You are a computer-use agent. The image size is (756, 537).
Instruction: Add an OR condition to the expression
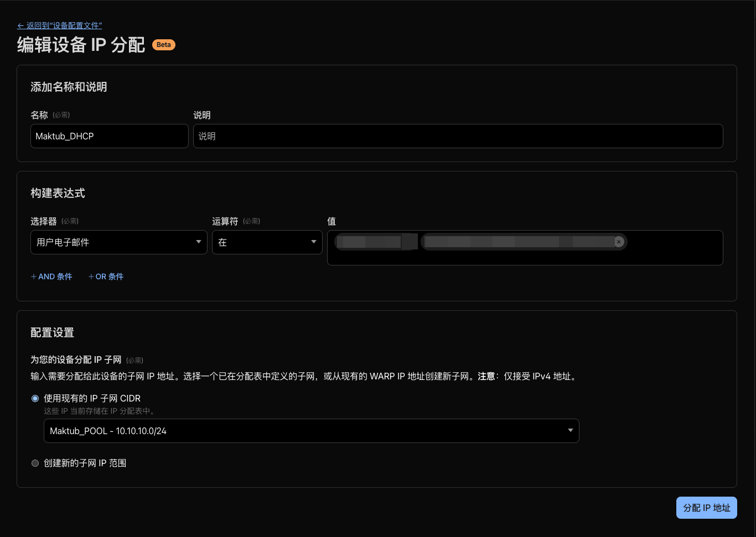[x=106, y=277]
